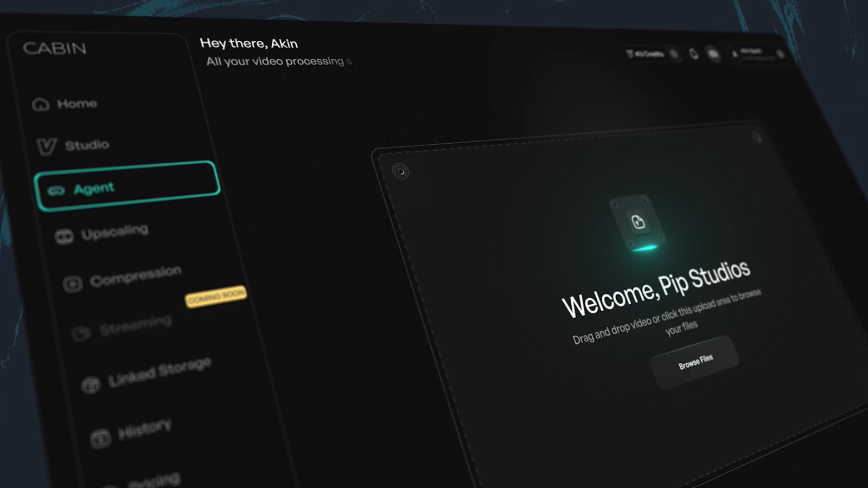Click the 'Hey there, Akin' greeting

point(248,43)
